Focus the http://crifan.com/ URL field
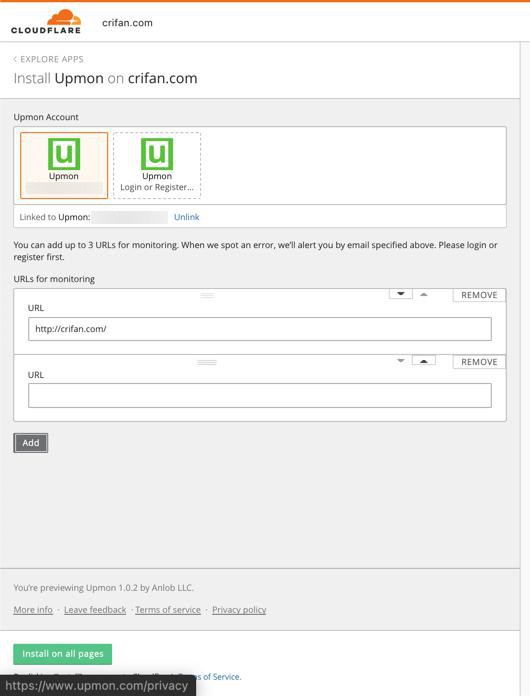 coord(260,329)
